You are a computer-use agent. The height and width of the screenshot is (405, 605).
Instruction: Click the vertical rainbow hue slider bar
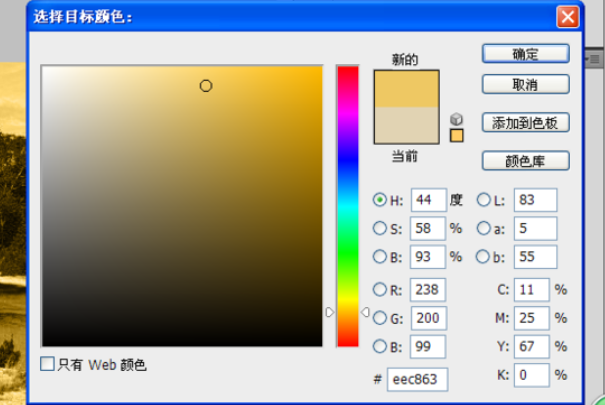pyautogui.click(x=348, y=206)
